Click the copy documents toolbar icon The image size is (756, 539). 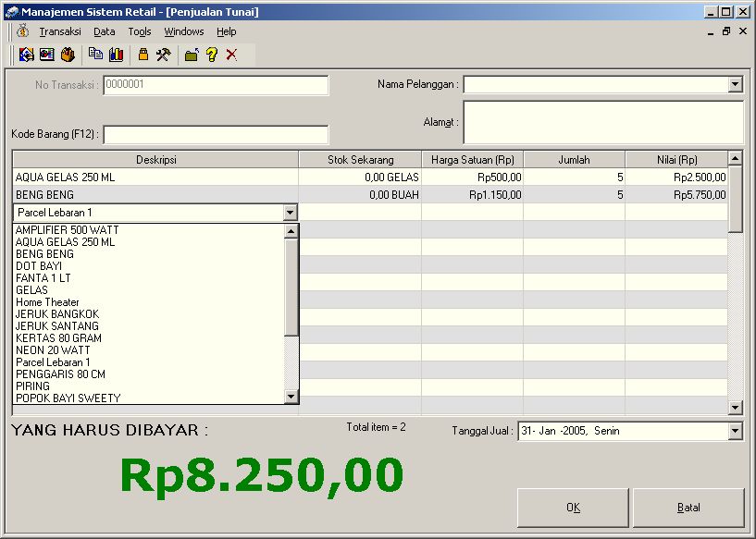[95, 55]
